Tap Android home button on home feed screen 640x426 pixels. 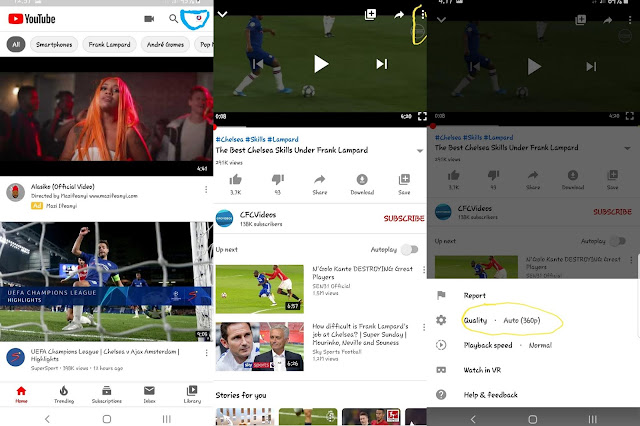[x=107, y=419]
